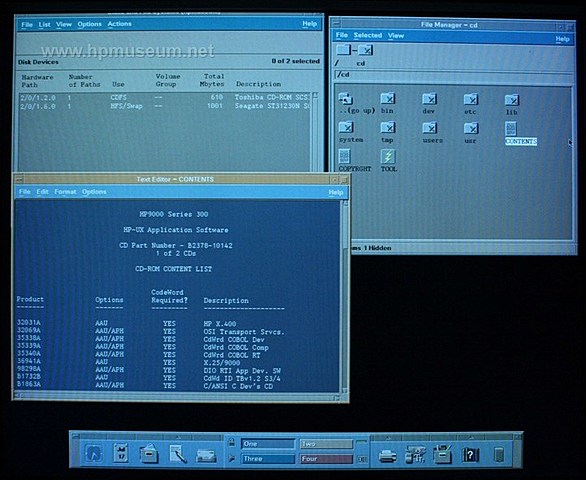Switch to workspace Two

(x=326, y=444)
